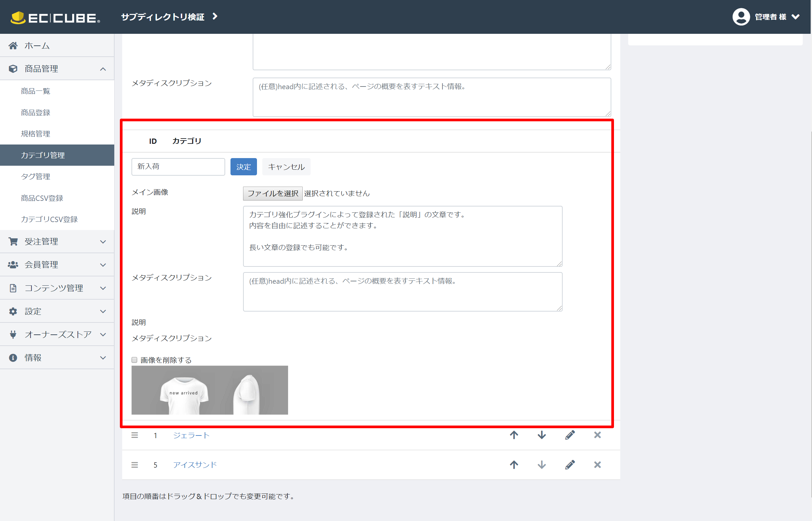Click the admin user avatar icon

741,17
